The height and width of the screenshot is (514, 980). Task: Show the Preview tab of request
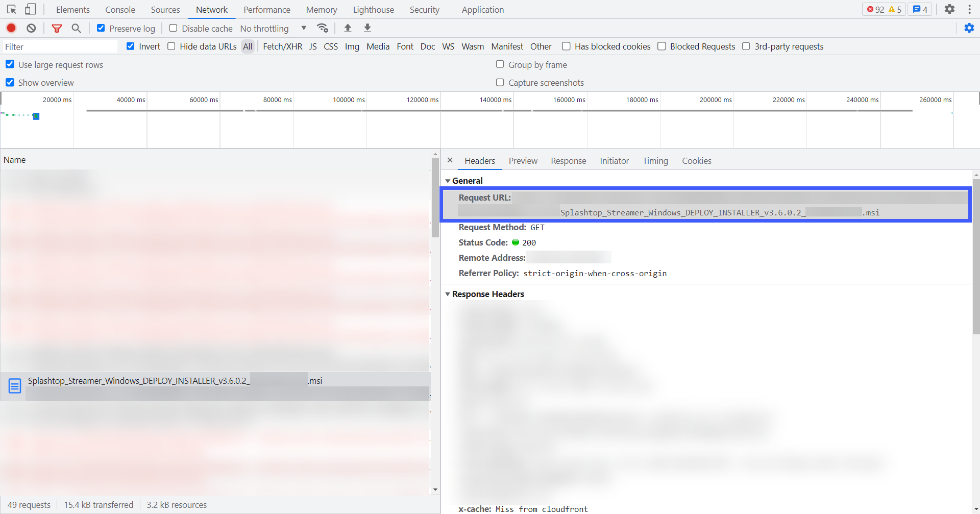(523, 161)
